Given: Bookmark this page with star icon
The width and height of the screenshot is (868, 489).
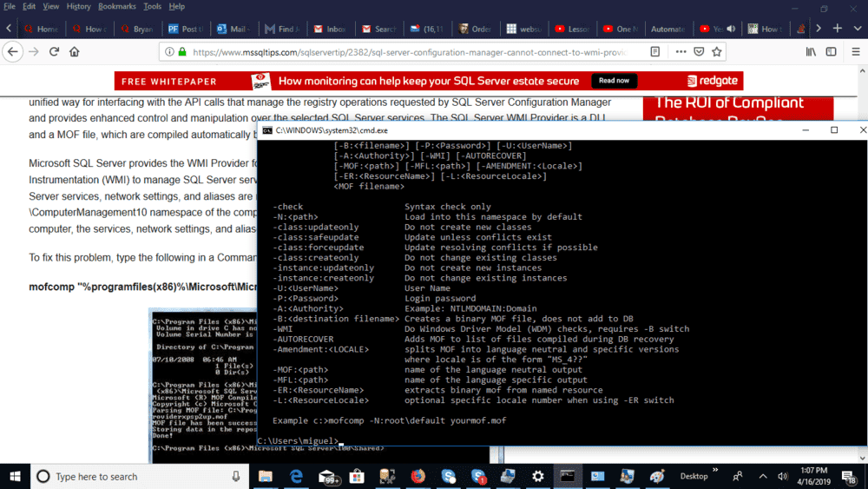Looking at the screenshot, I should pos(717,52).
